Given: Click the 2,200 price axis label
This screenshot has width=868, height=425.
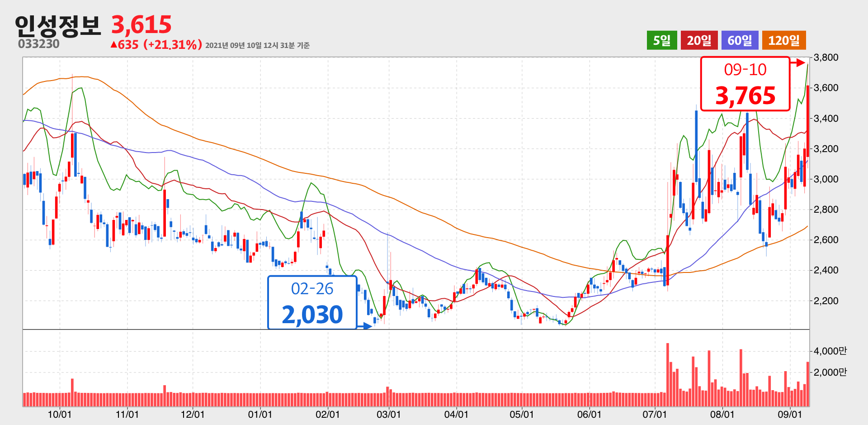Looking at the screenshot, I should [x=826, y=301].
